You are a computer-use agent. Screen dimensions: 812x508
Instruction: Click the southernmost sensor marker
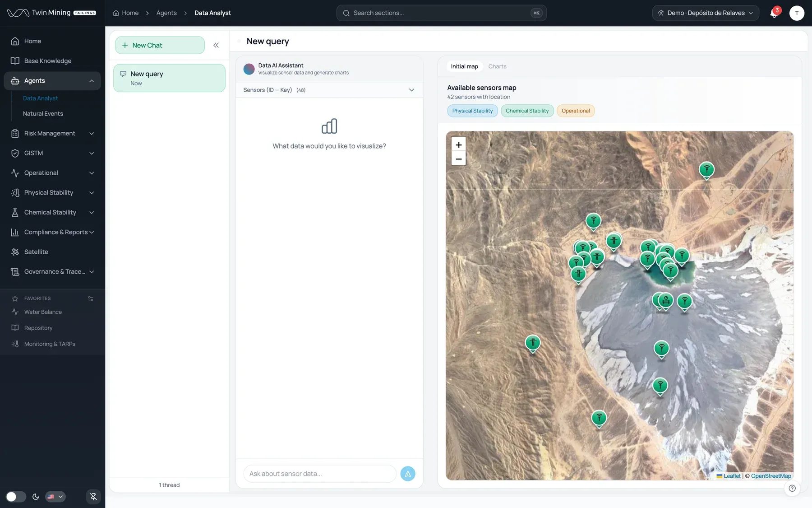[x=599, y=419]
